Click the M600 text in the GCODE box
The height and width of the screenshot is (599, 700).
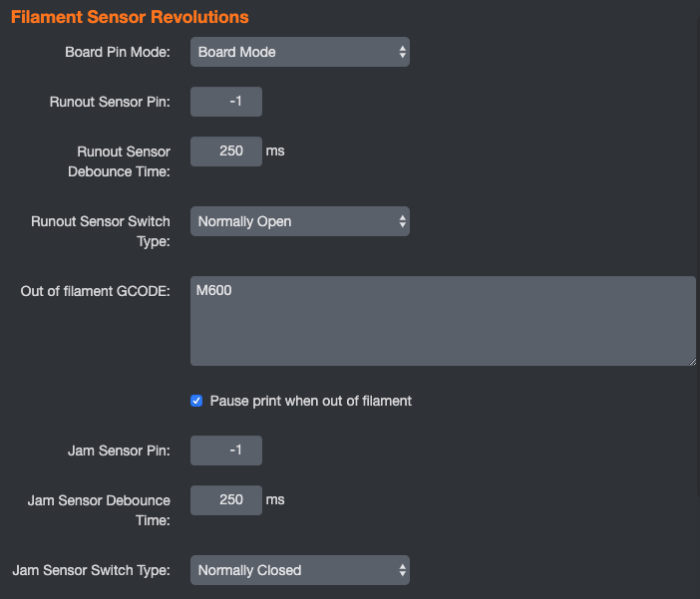coord(213,291)
